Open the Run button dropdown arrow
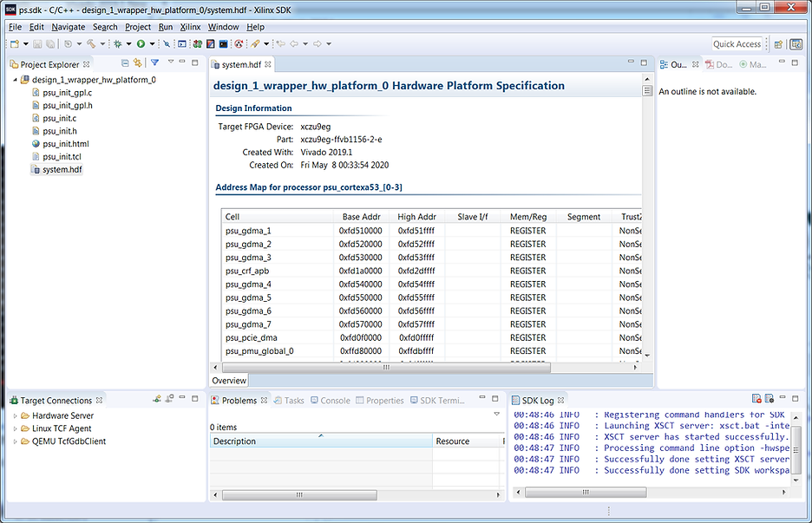 [152, 44]
